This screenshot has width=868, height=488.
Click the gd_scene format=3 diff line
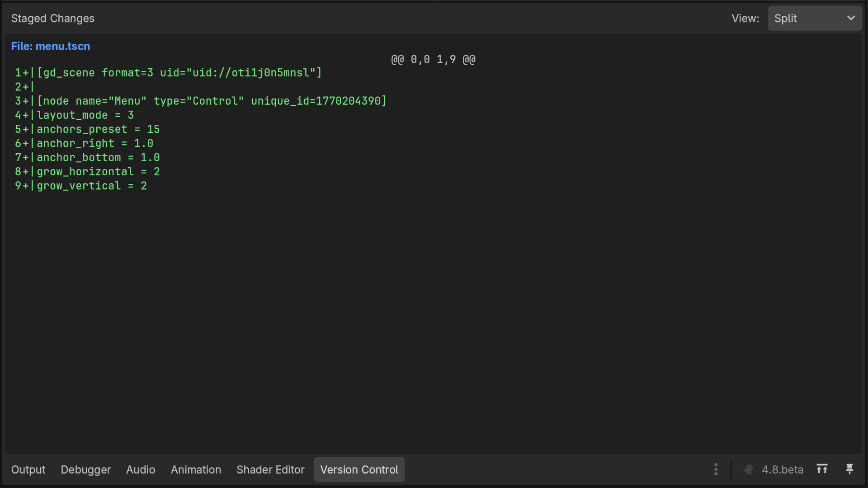(x=168, y=73)
